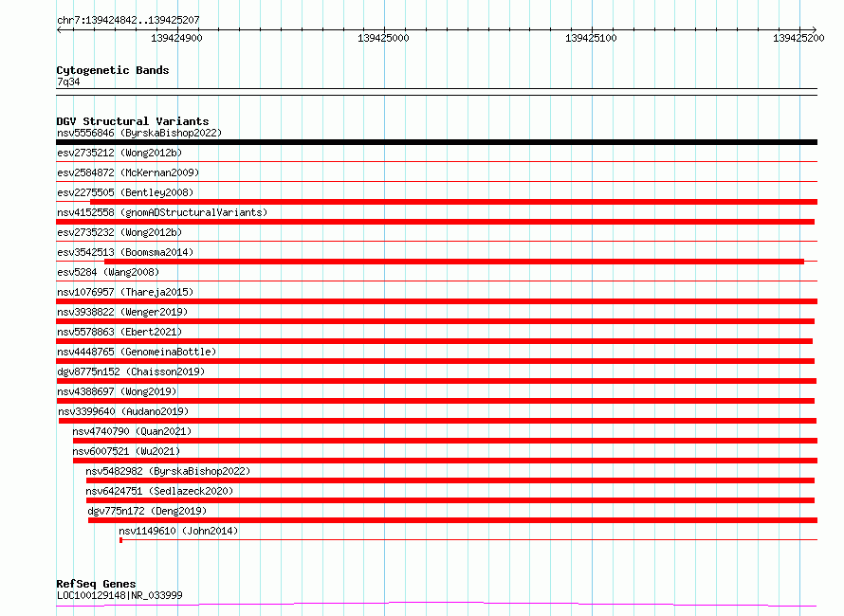Click the small red block under nsv1149610

120,540
